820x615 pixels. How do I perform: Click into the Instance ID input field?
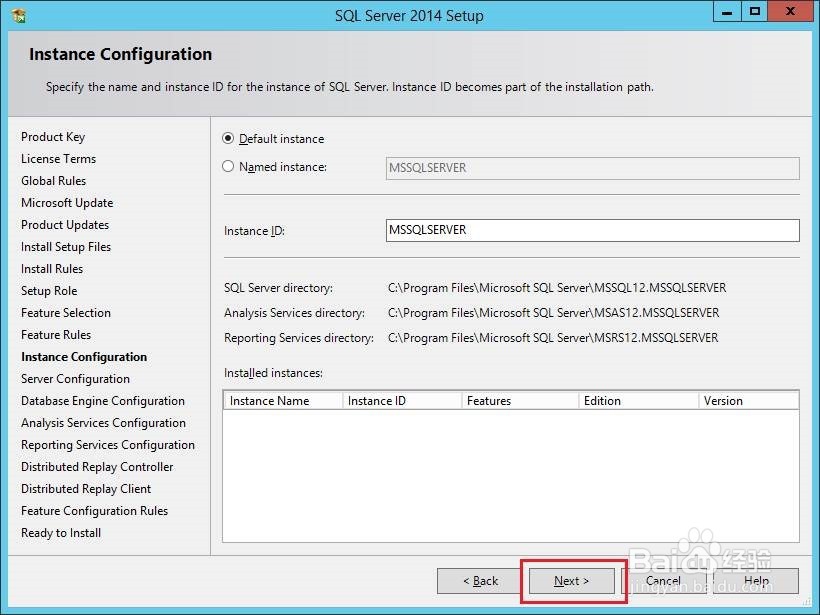pyautogui.click(x=593, y=230)
